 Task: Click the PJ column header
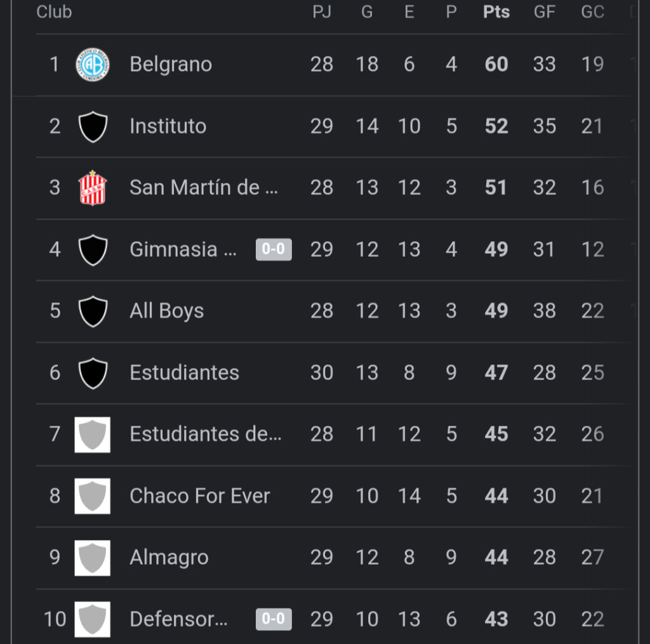click(x=322, y=12)
